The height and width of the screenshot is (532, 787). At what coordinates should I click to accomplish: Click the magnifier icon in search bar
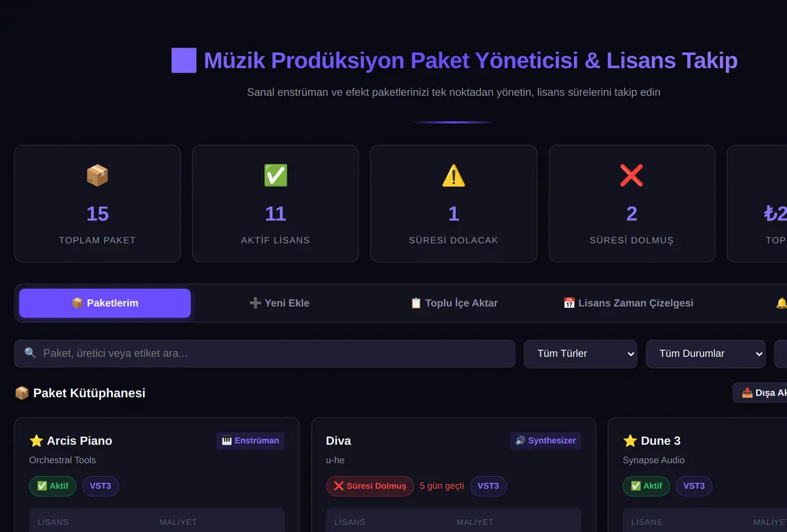point(30,353)
